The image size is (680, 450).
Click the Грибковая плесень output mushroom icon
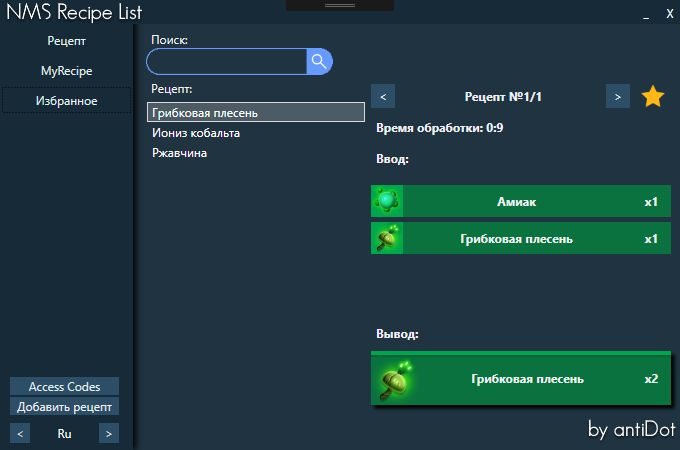(395, 380)
